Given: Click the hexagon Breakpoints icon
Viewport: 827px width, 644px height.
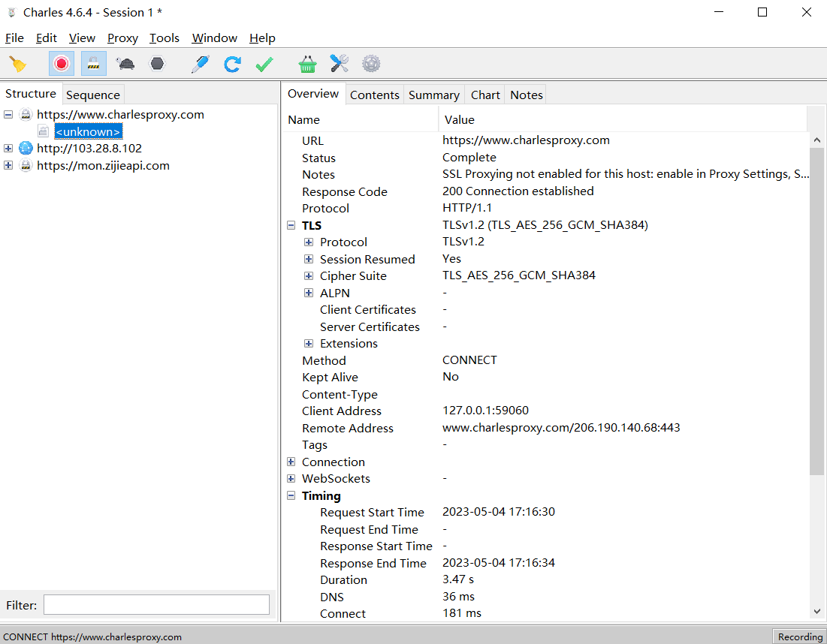Looking at the screenshot, I should click(x=157, y=64).
